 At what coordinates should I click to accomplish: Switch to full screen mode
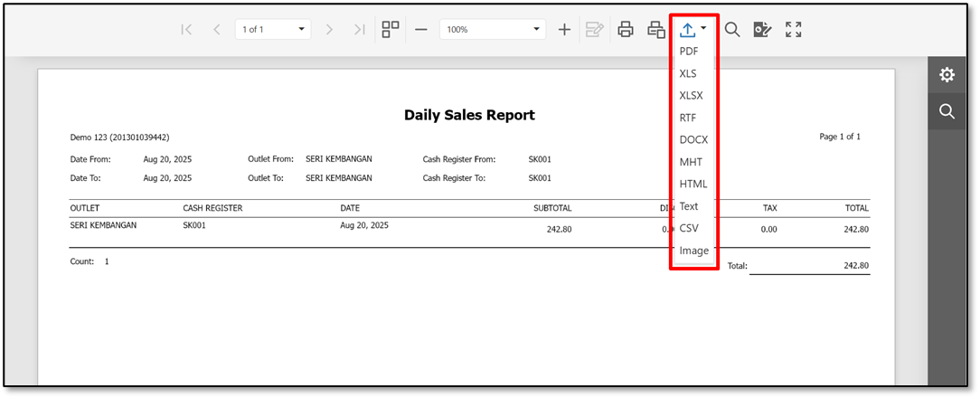pos(793,30)
